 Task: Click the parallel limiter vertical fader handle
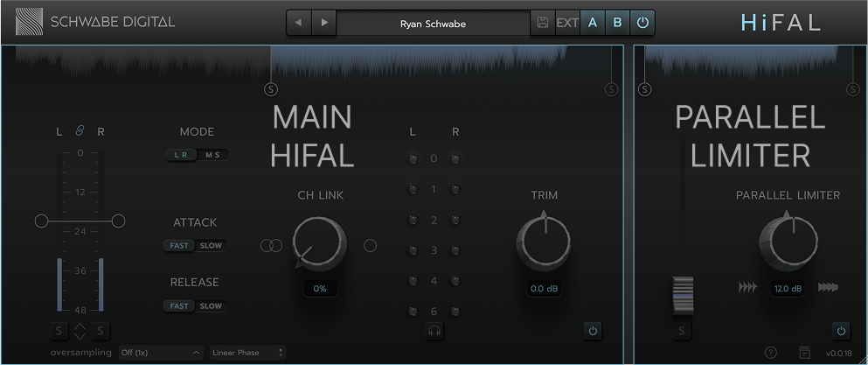683,296
